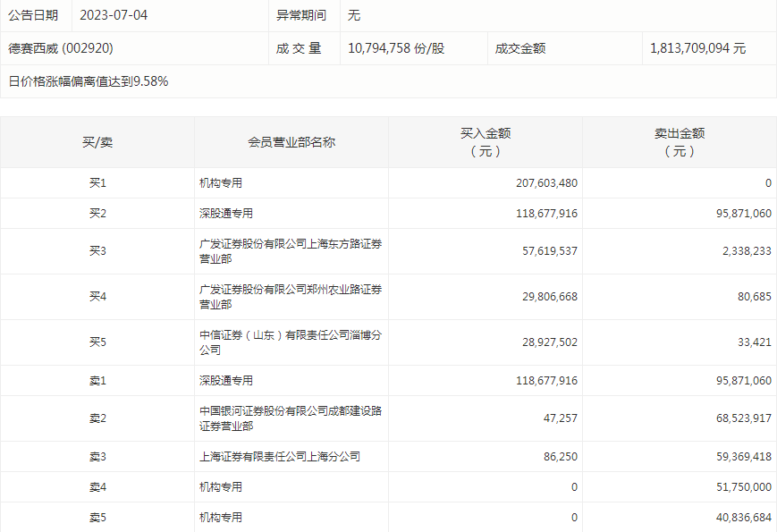The image size is (777, 532).
Task: Select sell amount 80,685
Action: pyautogui.click(x=755, y=296)
